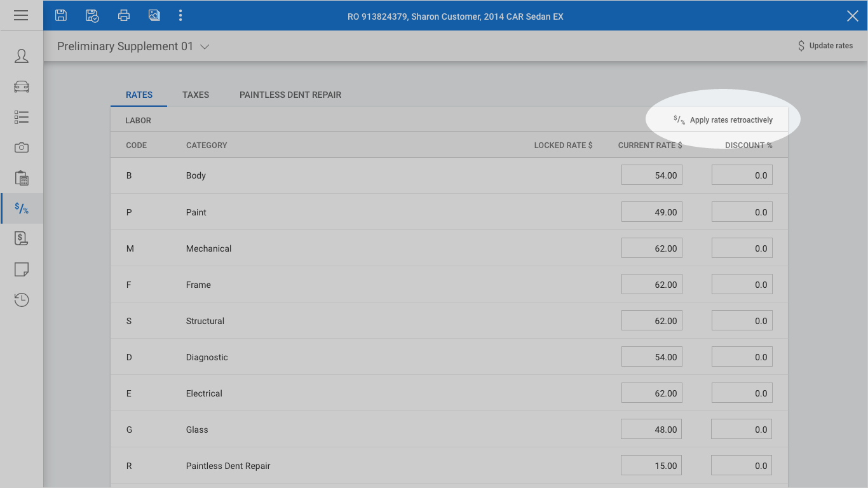Select the Rates $/% sidebar icon
The width and height of the screenshot is (868, 488).
coord(22,208)
